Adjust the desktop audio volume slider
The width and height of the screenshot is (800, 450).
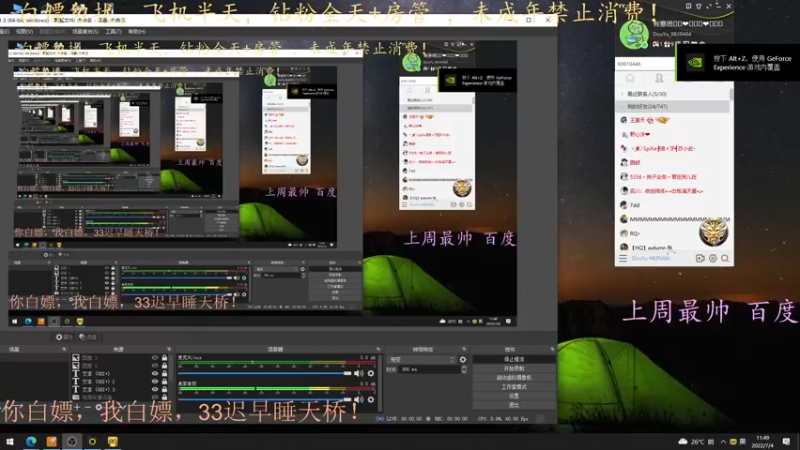point(265,399)
